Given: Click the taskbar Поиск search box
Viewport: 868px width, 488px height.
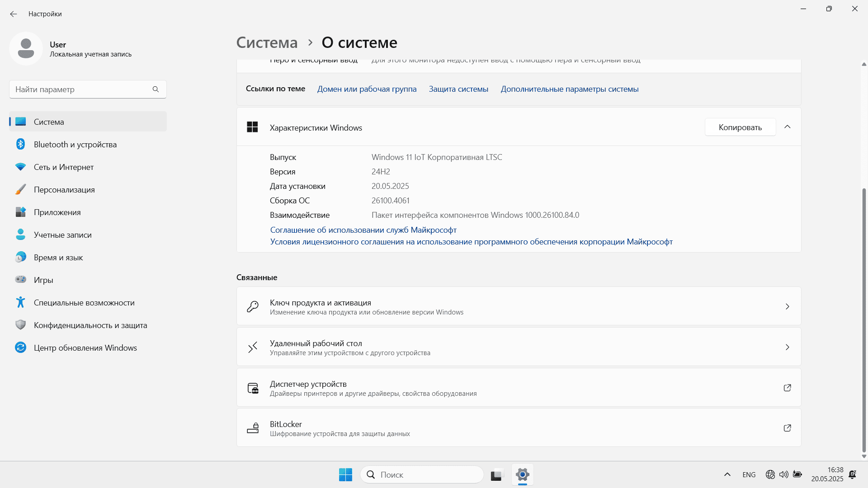Looking at the screenshot, I should click(x=422, y=474).
